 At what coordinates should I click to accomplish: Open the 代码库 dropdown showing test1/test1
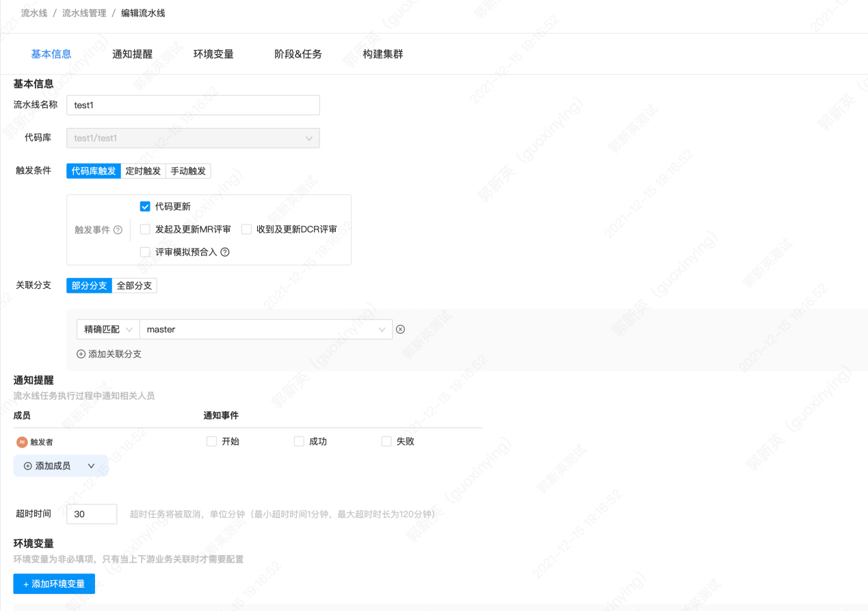click(x=193, y=138)
